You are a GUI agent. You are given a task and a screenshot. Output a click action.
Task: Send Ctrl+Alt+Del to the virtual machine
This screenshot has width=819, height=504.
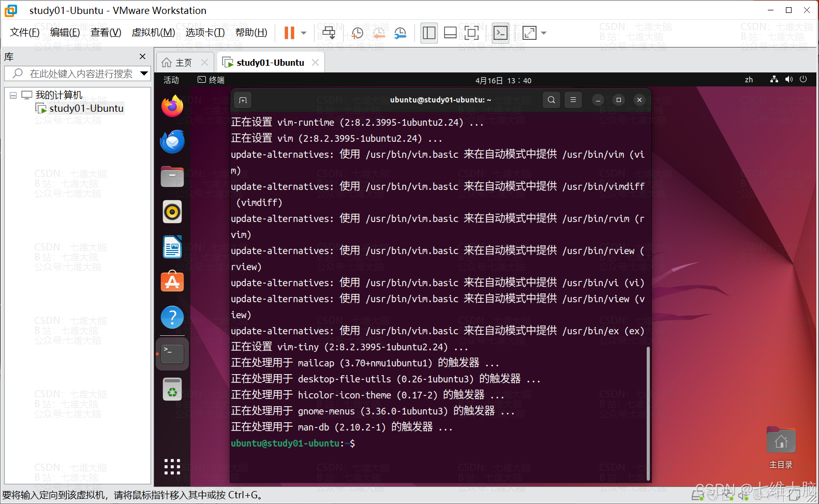(329, 33)
